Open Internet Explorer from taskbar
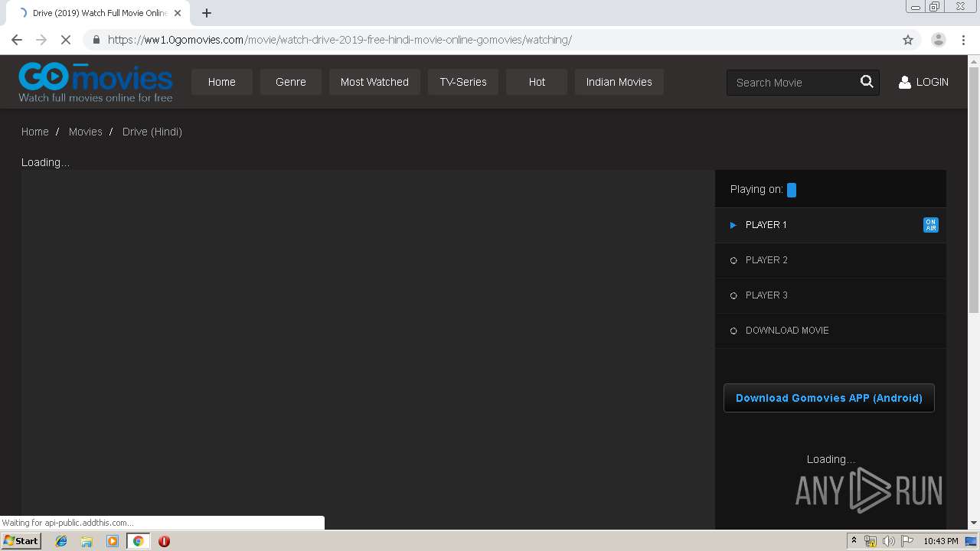Image resolution: width=980 pixels, height=551 pixels. coord(61,541)
